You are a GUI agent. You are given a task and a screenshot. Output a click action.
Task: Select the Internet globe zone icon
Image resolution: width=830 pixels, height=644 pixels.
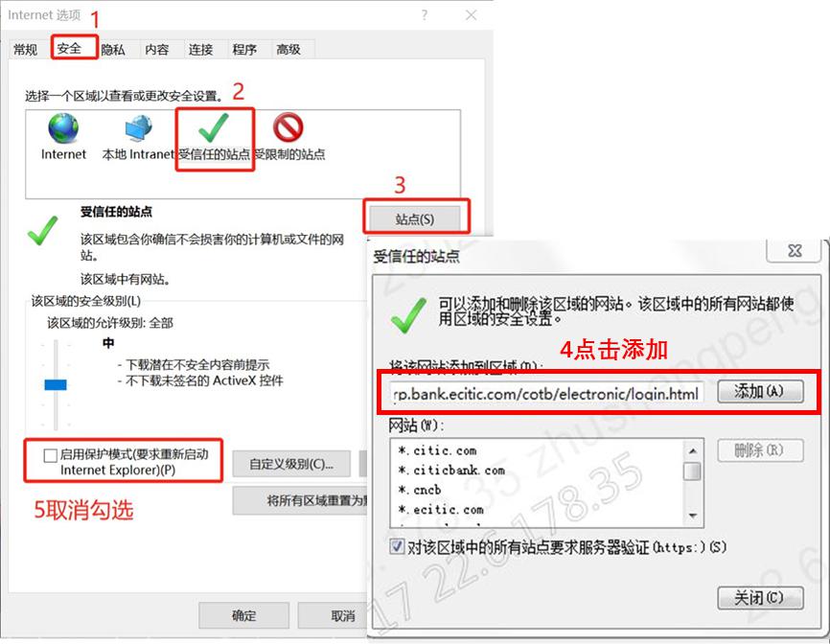63,128
